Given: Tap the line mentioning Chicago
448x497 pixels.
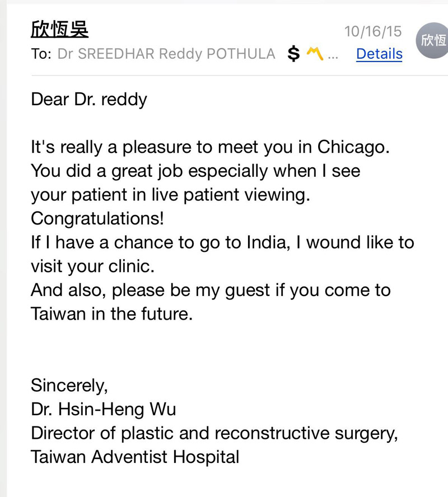Looking at the screenshot, I should coord(210,147).
